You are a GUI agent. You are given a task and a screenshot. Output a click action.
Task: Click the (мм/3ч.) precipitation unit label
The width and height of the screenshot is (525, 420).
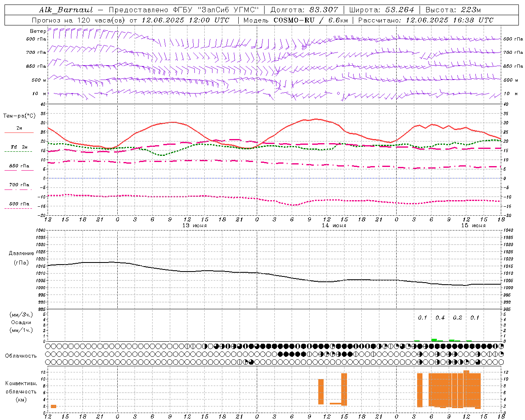(21, 315)
